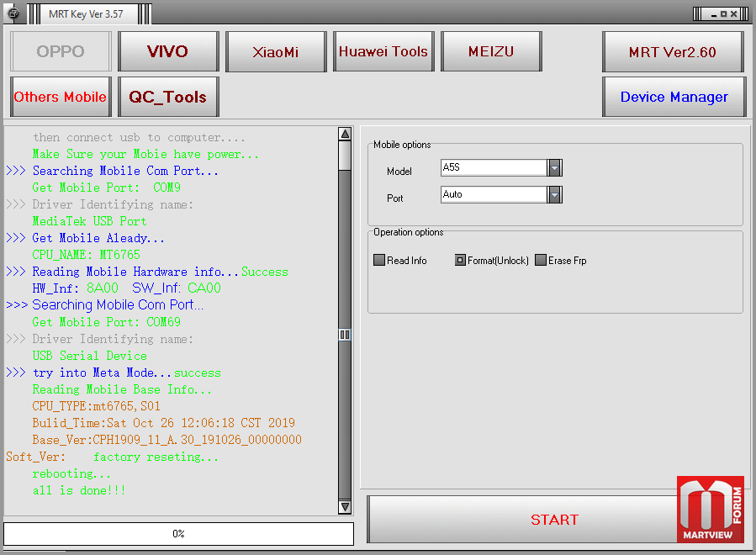This screenshot has height=555, width=756.
Task: Click the 'Base_Ver:CPH1909_11_A.30' log line
Action: click(x=167, y=440)
